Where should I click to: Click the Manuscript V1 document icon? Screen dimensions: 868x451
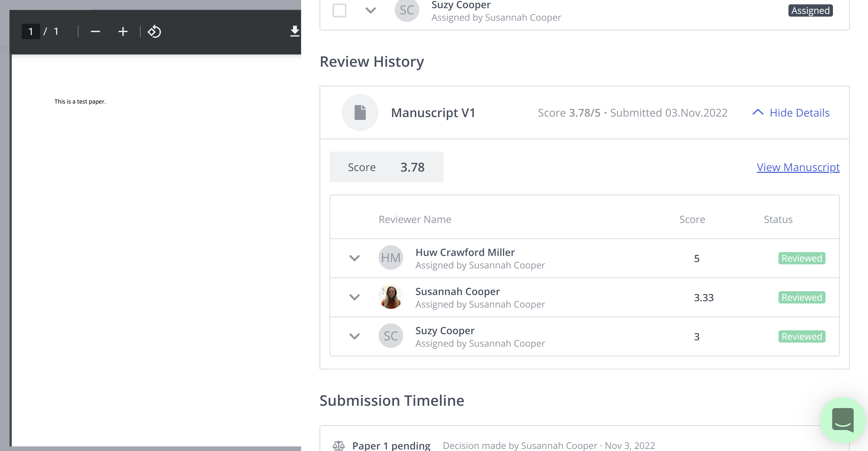(x=360, y=112)
